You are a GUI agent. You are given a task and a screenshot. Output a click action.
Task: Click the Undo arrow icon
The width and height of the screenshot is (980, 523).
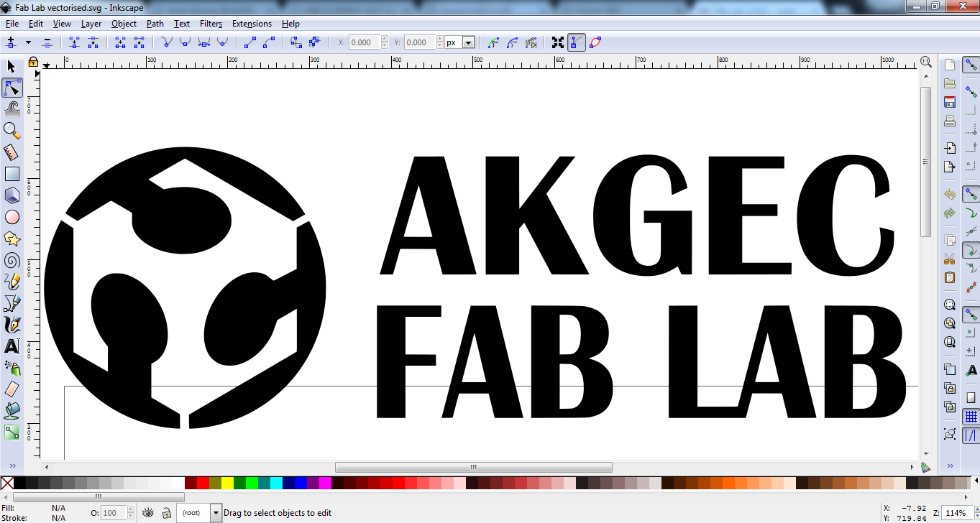click(950, 195)
